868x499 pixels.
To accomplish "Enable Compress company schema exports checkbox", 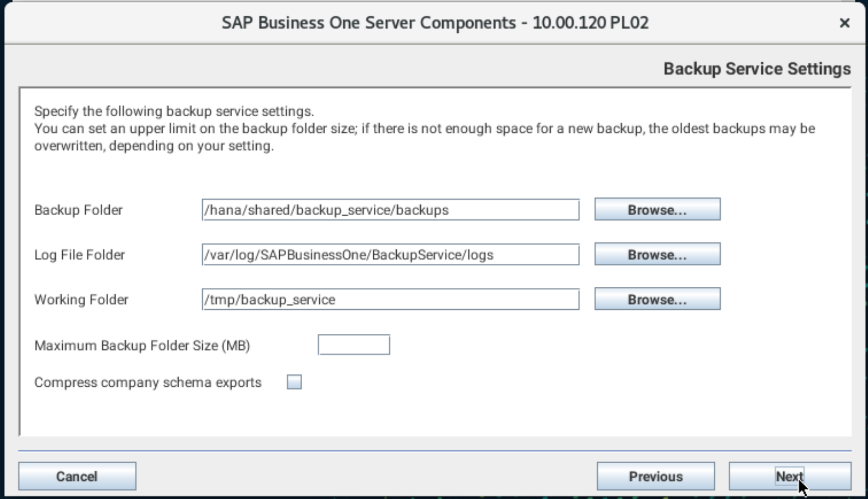I will [294, 382].
